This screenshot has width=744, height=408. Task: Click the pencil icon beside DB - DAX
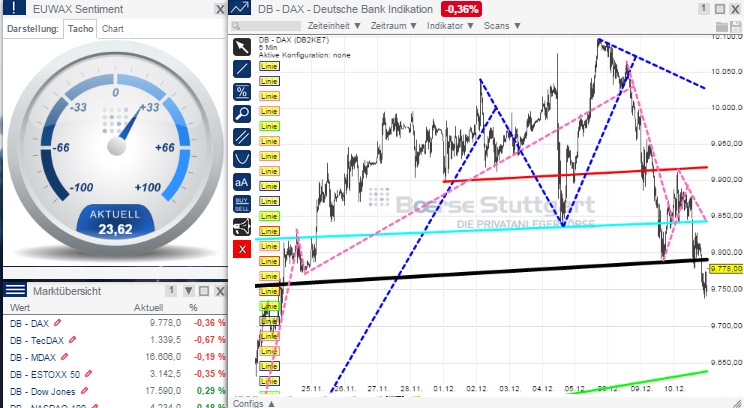[x=57, y=323]
